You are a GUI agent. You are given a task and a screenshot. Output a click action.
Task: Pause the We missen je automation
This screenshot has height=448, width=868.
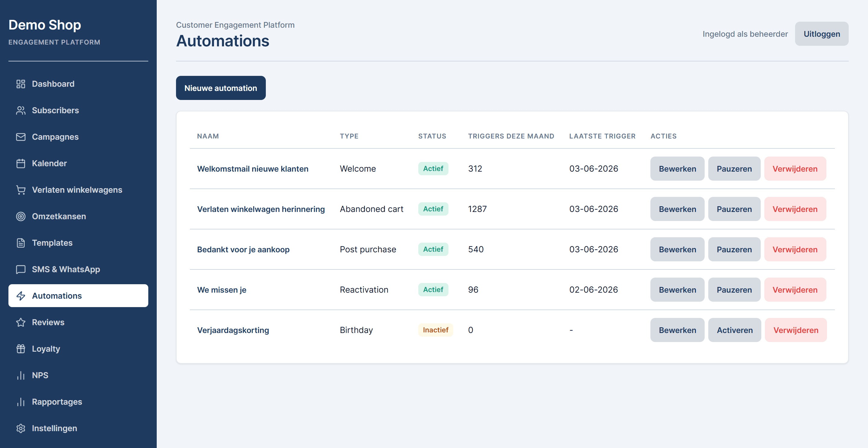[734, 290]
